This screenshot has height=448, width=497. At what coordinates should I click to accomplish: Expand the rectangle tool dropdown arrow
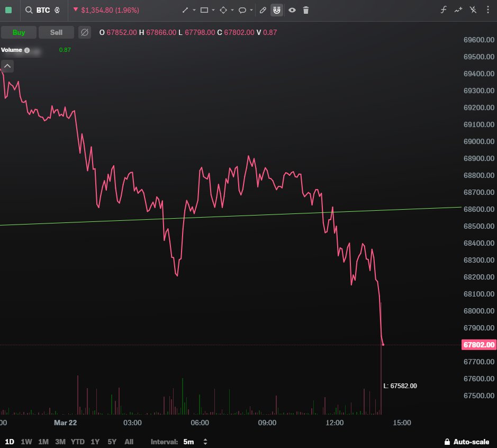click(213, 10)
